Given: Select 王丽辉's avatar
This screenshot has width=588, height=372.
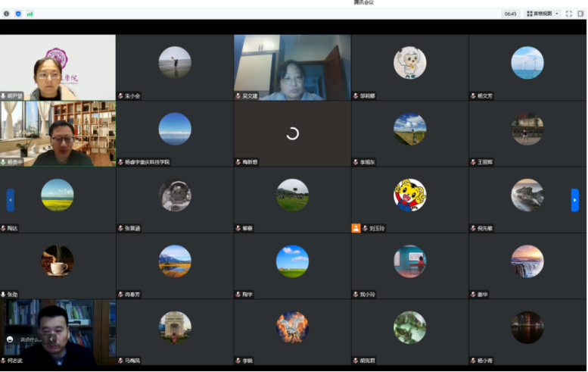Looking at the screenshot, I should tap(527, 129).
